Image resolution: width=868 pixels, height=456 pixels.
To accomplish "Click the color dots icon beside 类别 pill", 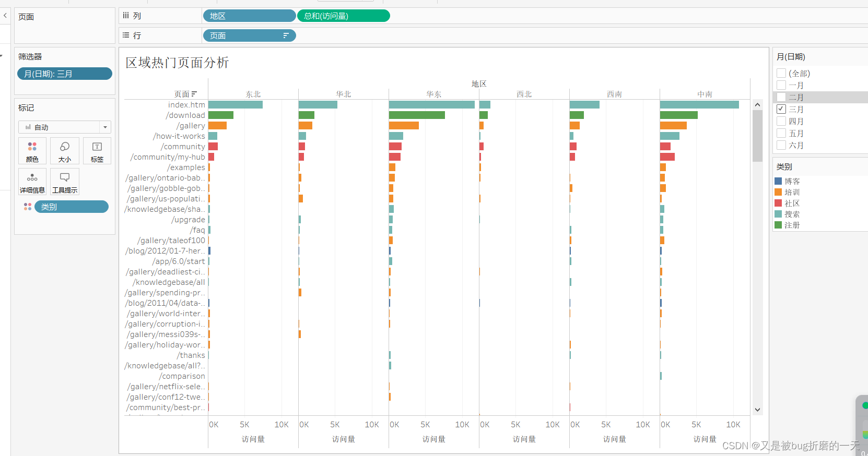I will point(28,207).
